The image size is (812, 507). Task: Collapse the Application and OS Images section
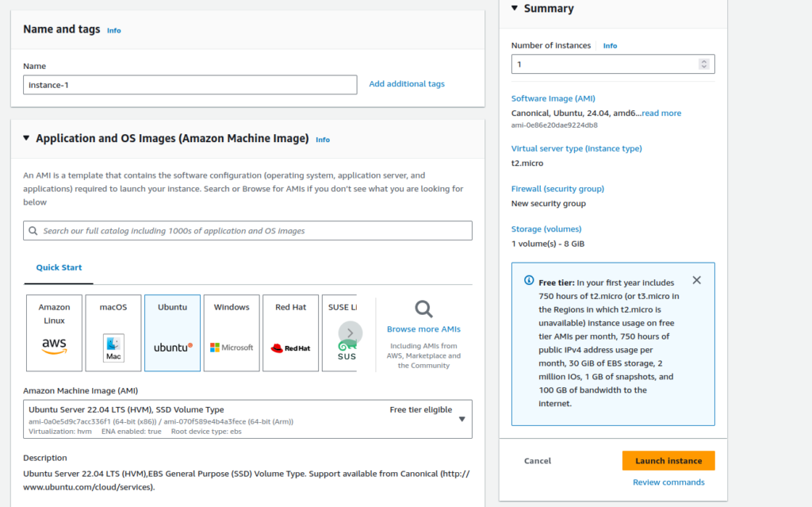click(x=27, y=138)
